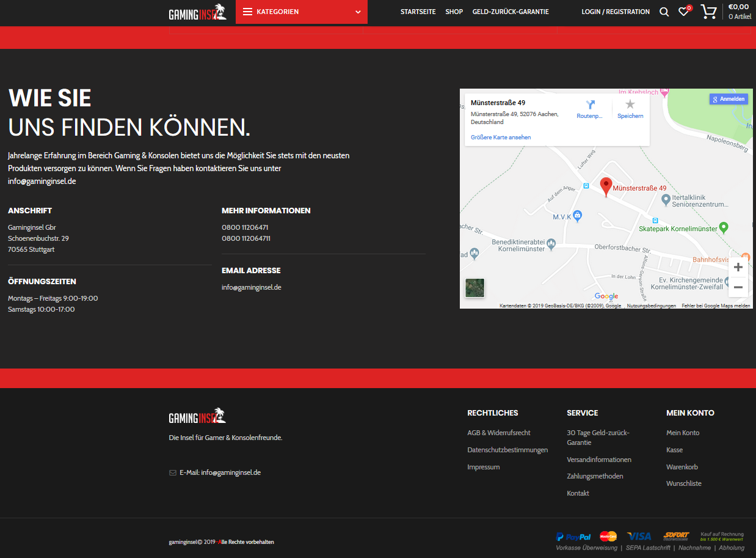
Task: Click the Anmelden button on the map
Action: 729,99
